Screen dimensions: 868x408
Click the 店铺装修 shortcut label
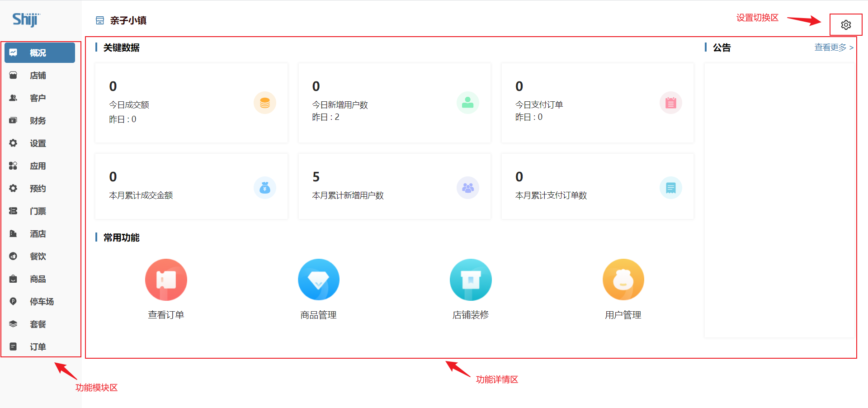tap(471, 315)
